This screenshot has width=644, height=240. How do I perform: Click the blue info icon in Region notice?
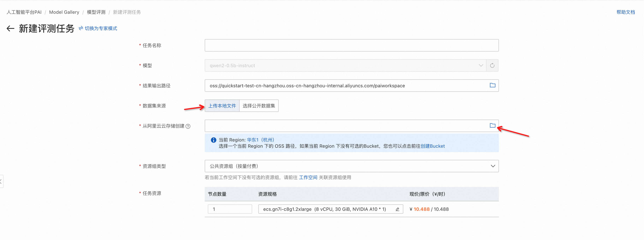click(213, 140)
